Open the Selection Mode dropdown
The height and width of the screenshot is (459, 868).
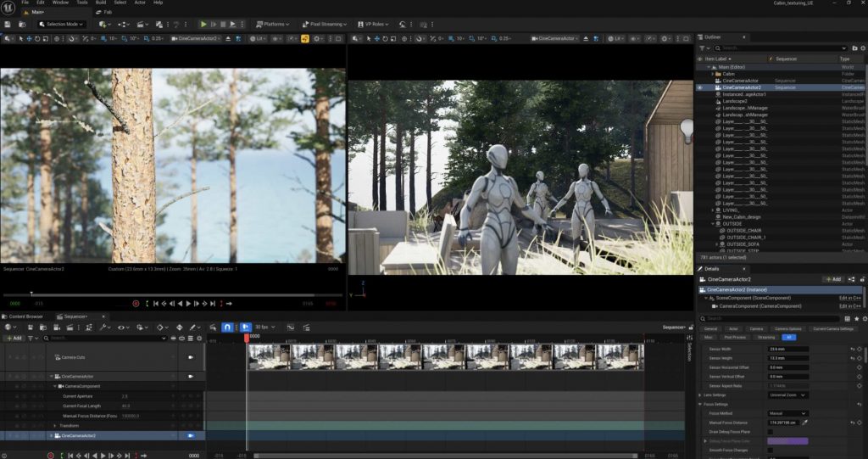[x=64, y=24]
